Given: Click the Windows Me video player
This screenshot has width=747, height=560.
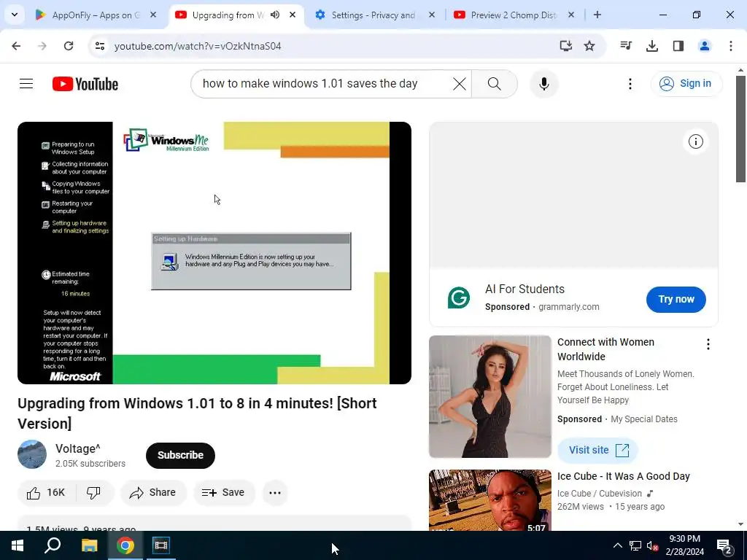Looking at the screenshot, I should click(x=214, y=253).
